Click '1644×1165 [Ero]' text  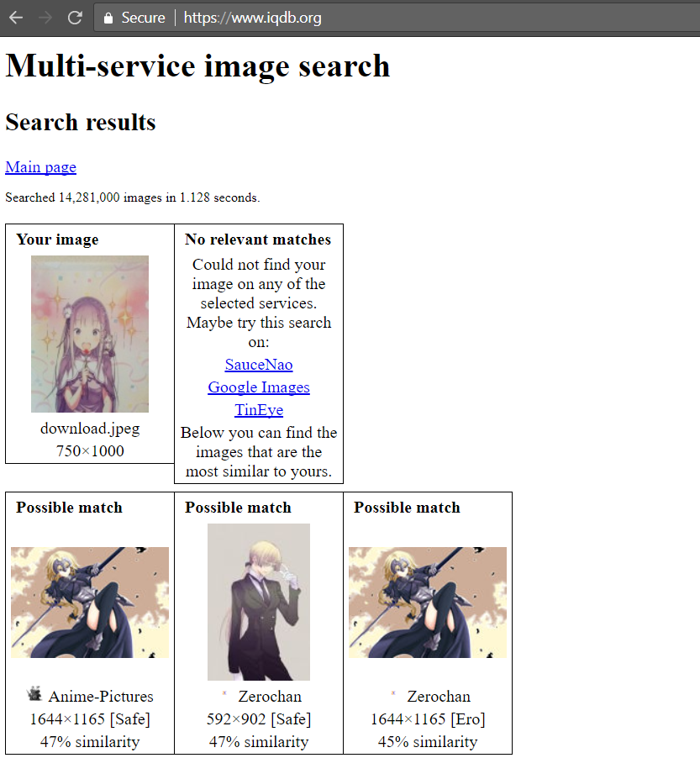pyautogui.click(x=428, y=719)
